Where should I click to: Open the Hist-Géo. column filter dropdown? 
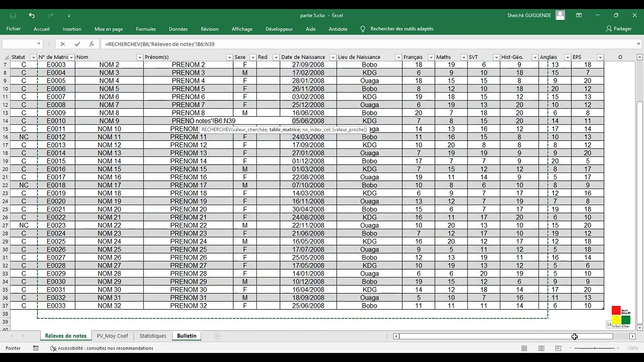[x=535, y=57]
